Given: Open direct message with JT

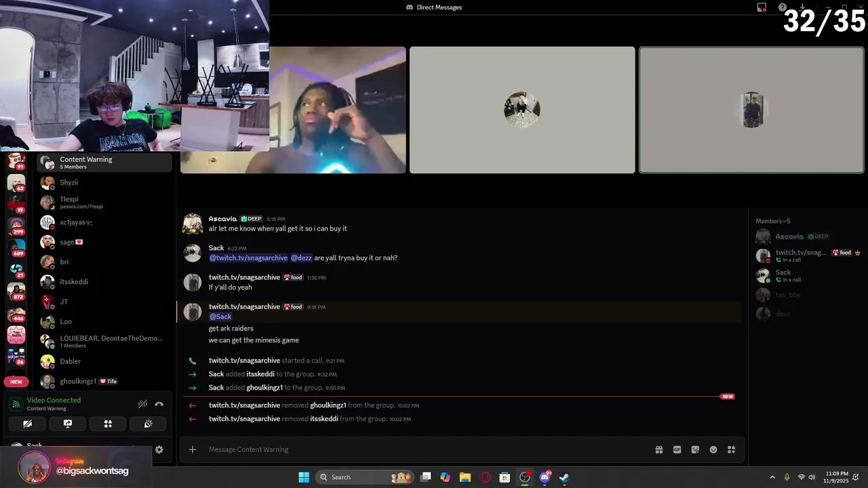Looking at the screenshot, I should pos(104,302).
